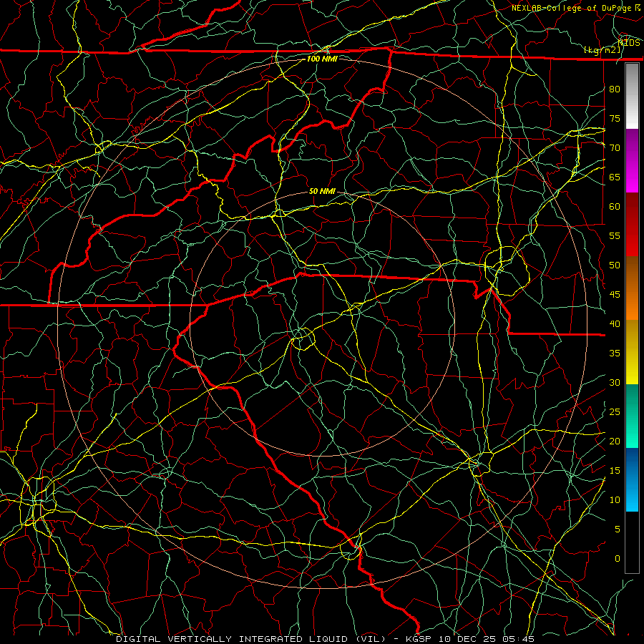Click the "10" value on the color scale
644x644 pixels.
tap(615, 500)
